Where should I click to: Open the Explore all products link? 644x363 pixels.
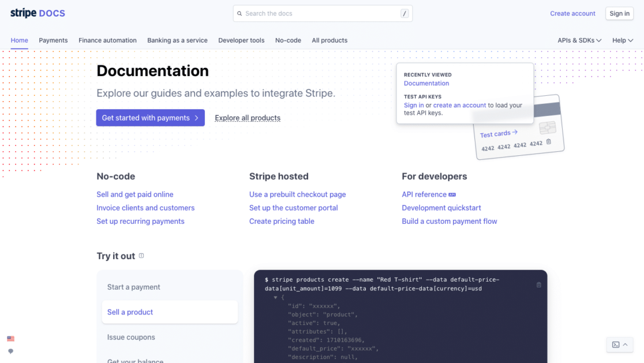pos(248,118)
